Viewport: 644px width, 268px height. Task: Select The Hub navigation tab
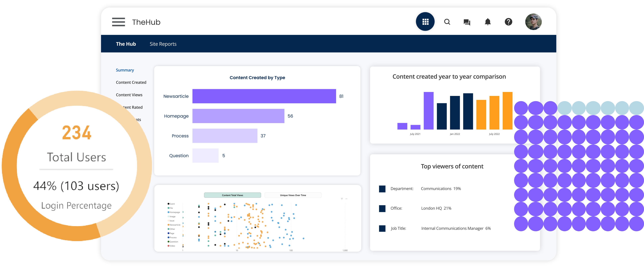point(126,44)
